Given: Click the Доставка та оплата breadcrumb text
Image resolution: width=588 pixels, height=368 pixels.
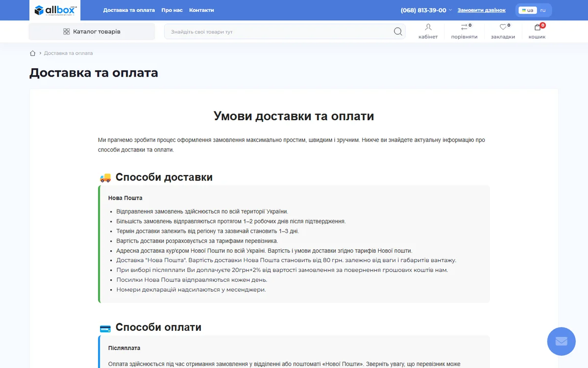Looking at the screenshot, I should [68, 53].
